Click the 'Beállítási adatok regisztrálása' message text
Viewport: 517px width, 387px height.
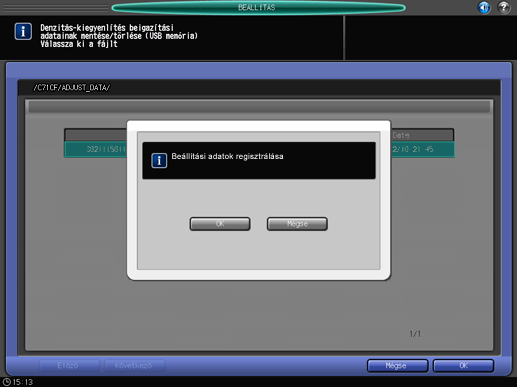pyautogui.click(x=227, y=156)
